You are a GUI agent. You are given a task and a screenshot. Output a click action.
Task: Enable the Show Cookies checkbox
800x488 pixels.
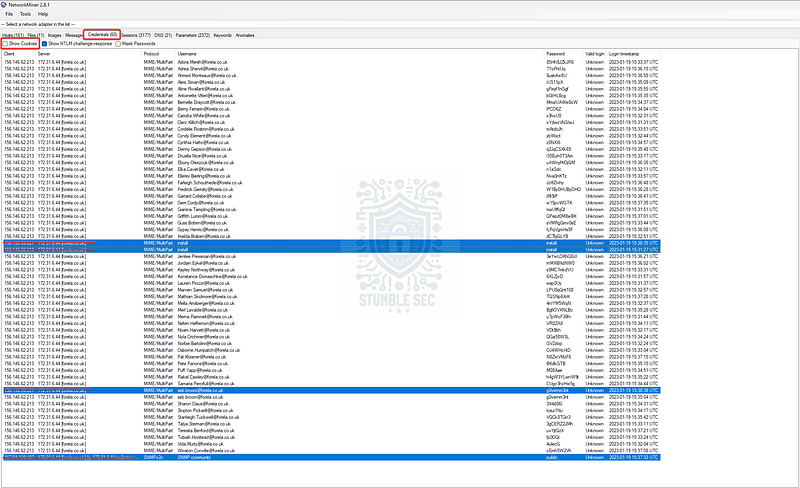point(5,44)
